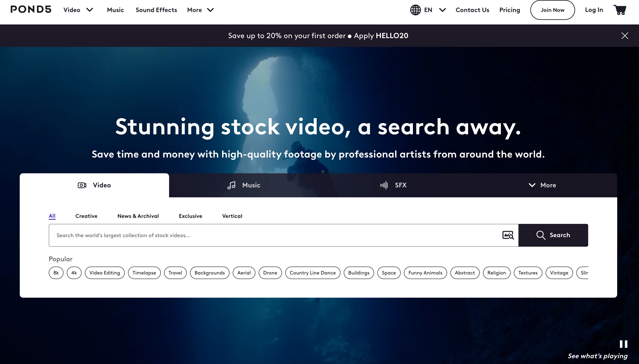639x364 pixels.
Task: Open the EN language dropdown chevron
Action: (x=442, y=10)
